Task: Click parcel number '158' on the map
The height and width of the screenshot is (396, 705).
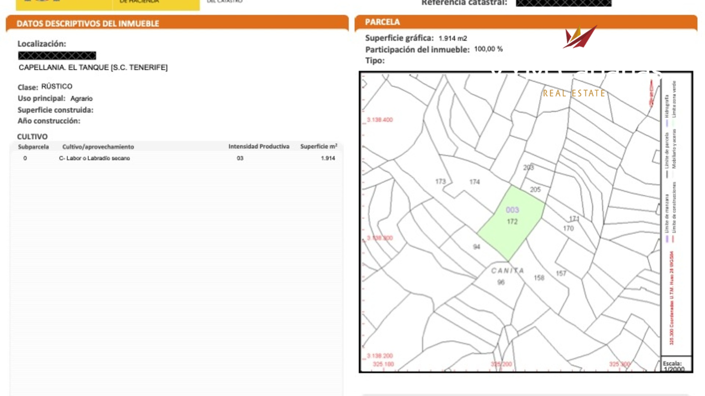Action: [539, 278]
